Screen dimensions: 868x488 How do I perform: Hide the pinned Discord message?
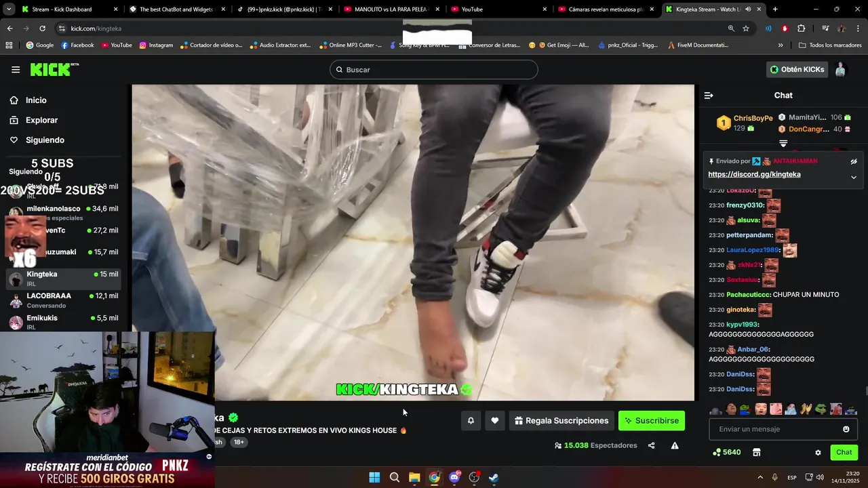coord(854,161)
